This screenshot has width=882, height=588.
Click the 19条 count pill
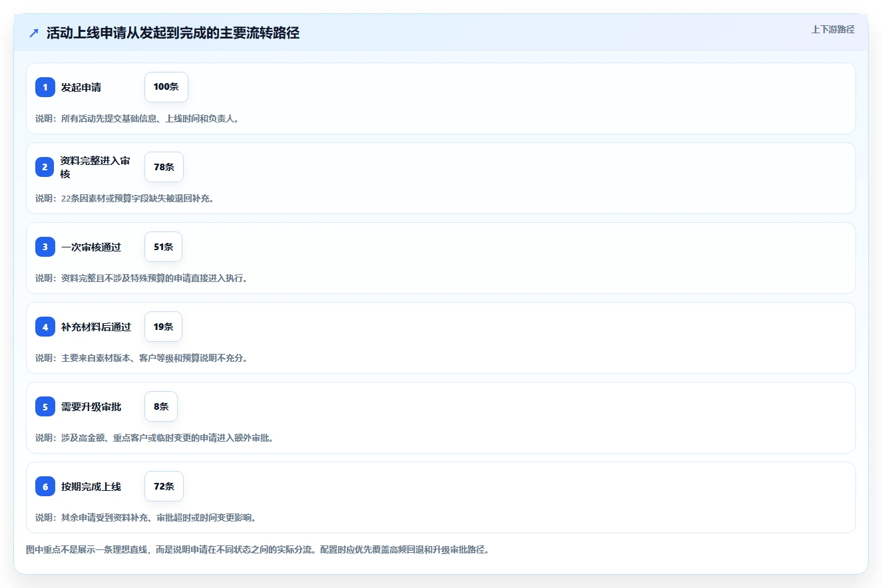[x=163, y=327]
